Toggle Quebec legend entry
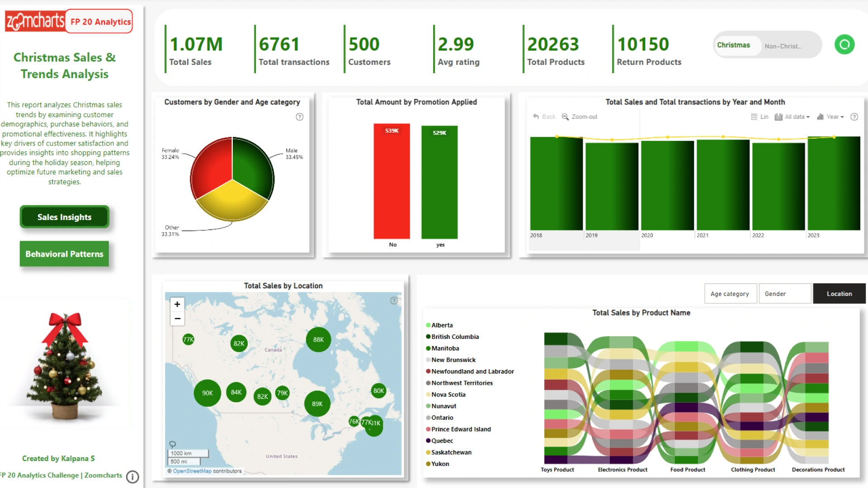 [439, 441]
